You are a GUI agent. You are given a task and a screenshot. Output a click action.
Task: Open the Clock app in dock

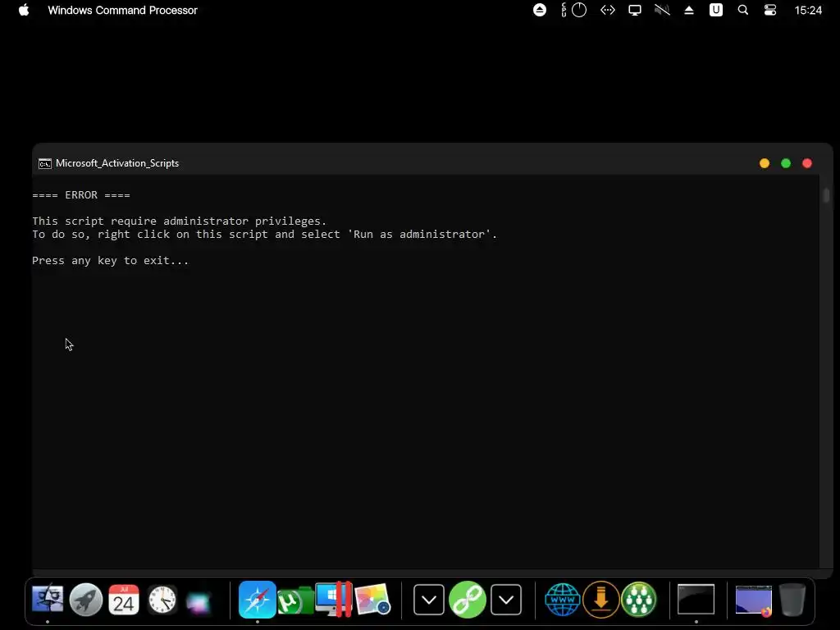pyautogui.click(x=162, y=600)
